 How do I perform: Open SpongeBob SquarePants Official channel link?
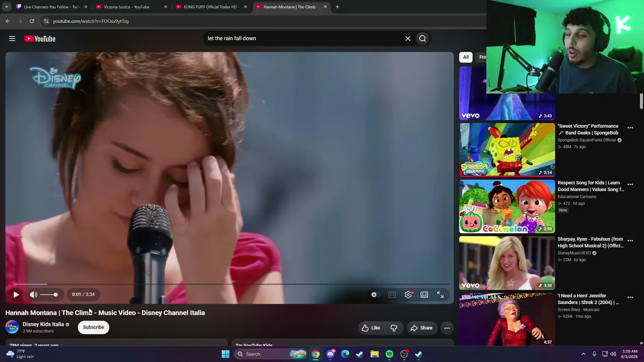coord(587,140)
